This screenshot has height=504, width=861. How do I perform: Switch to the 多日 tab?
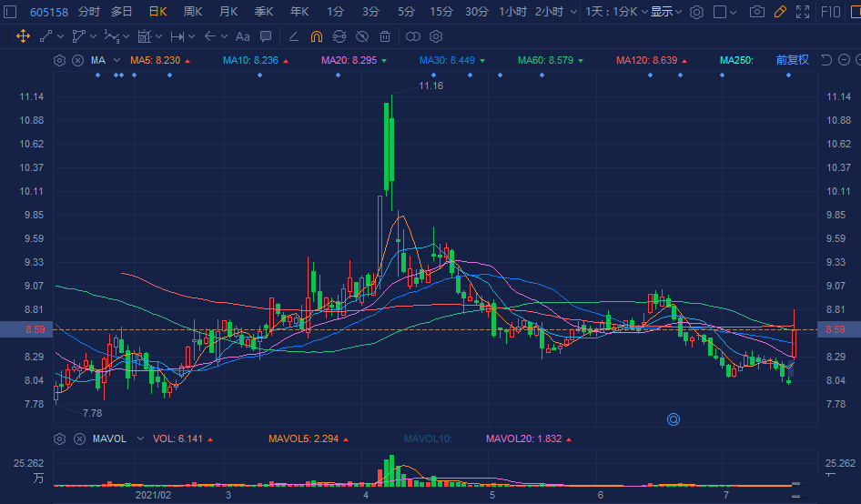121,12
